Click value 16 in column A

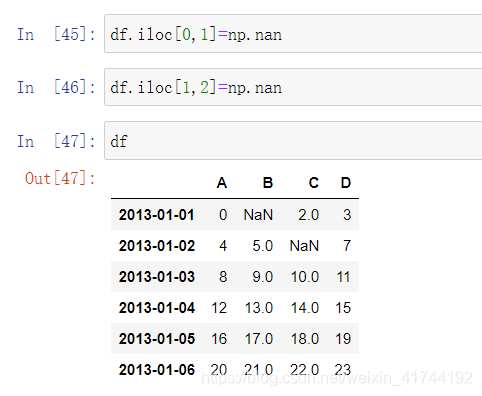click(x=219, y=339)
